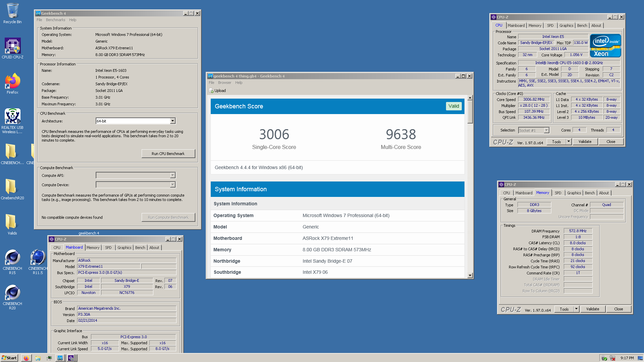Image resolution: width=644 pixels, height=362 pixels.
Task: Switch to the SPD tab in the CPU-Z Memory window
Action: (558, 193)
